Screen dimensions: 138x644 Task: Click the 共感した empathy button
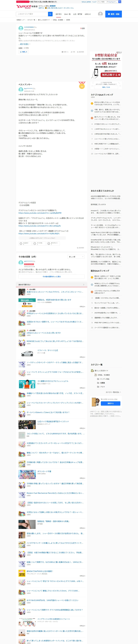coord(24,52)
